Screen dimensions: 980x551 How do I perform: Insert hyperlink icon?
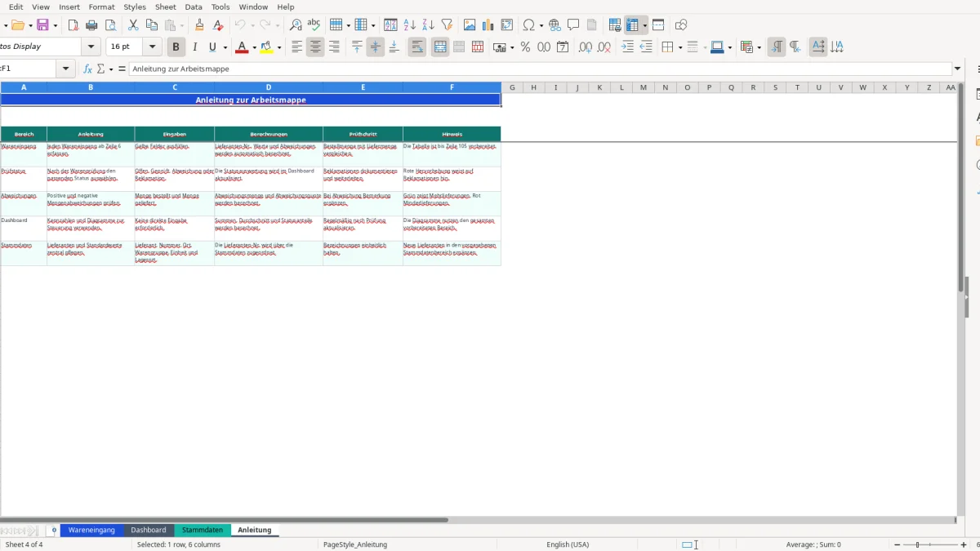click(555, 25)
